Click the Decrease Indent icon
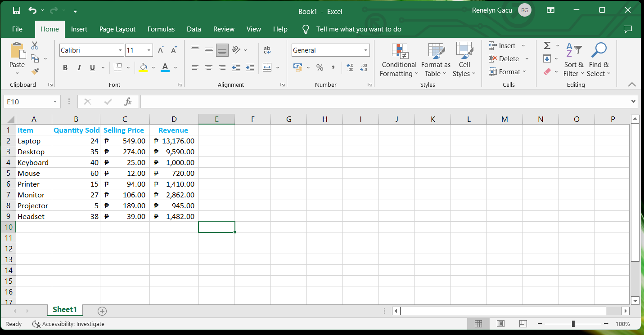Screen dimensions: 644x335 pyautogui.click(x=236, y=67)
